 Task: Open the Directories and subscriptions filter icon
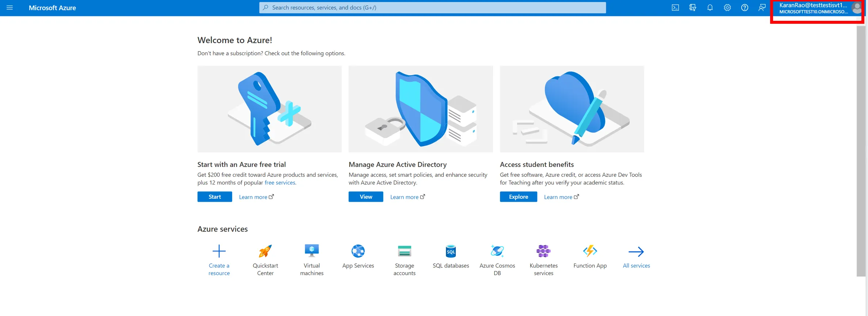click(x=693, y=8)
